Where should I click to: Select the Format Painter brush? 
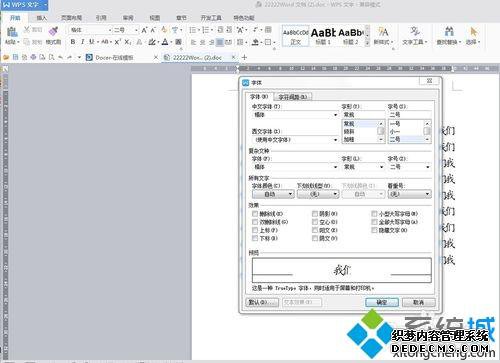tap(53, 32)
